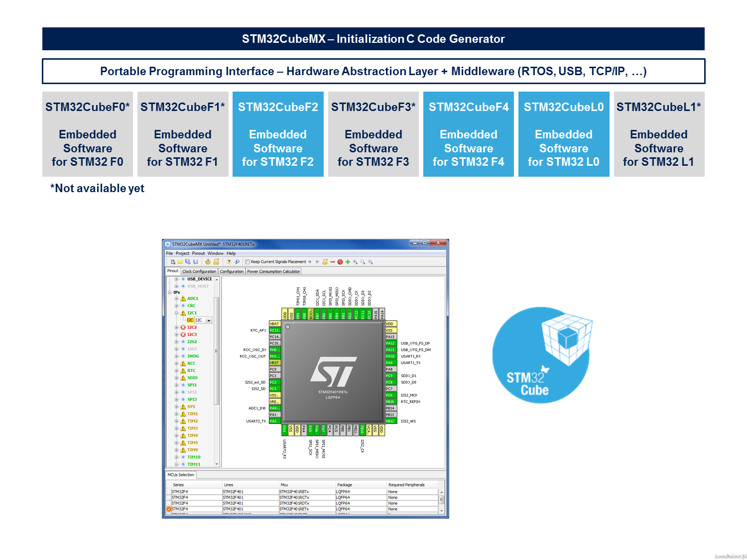Click the New Project toolbar icon
747x560 pixels.
[x=173, y=262]
